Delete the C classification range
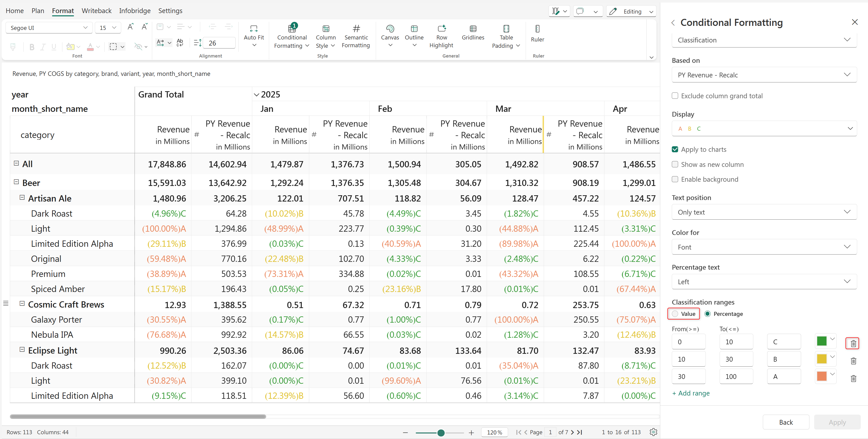Viewport: 868px width, 439px height. (x=853, y=344)
